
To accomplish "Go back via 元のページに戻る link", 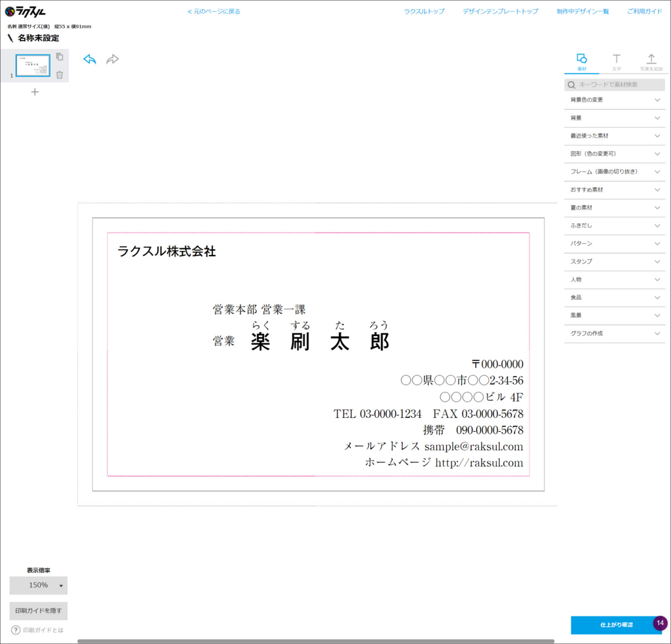I will click(x=214, y=12).
